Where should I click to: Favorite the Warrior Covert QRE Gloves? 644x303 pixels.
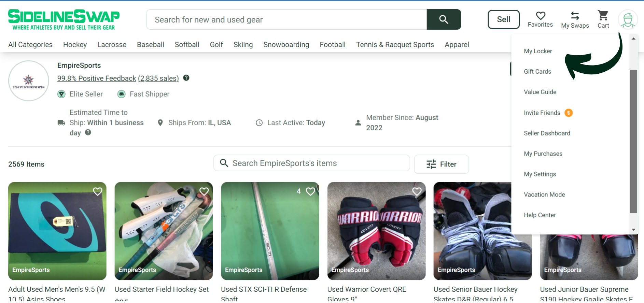[x=417, y=191]
